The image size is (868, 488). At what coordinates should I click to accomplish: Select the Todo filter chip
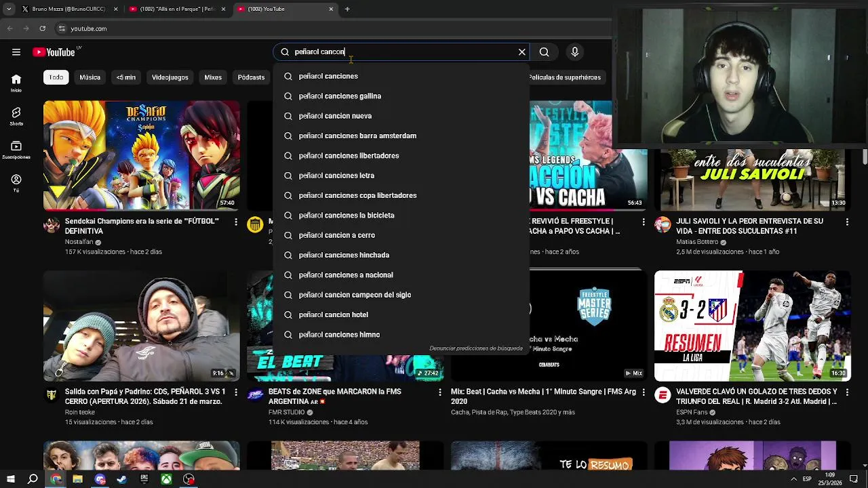pos(56,77)
